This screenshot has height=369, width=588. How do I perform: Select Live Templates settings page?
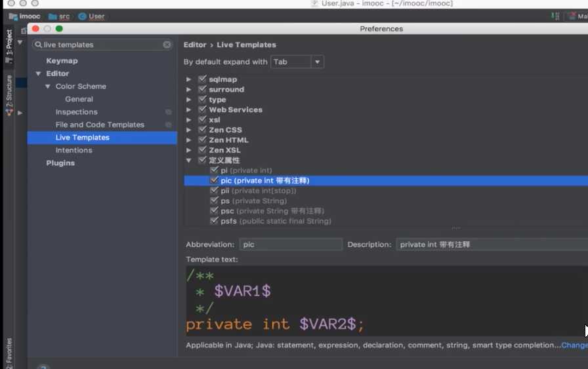102,138
